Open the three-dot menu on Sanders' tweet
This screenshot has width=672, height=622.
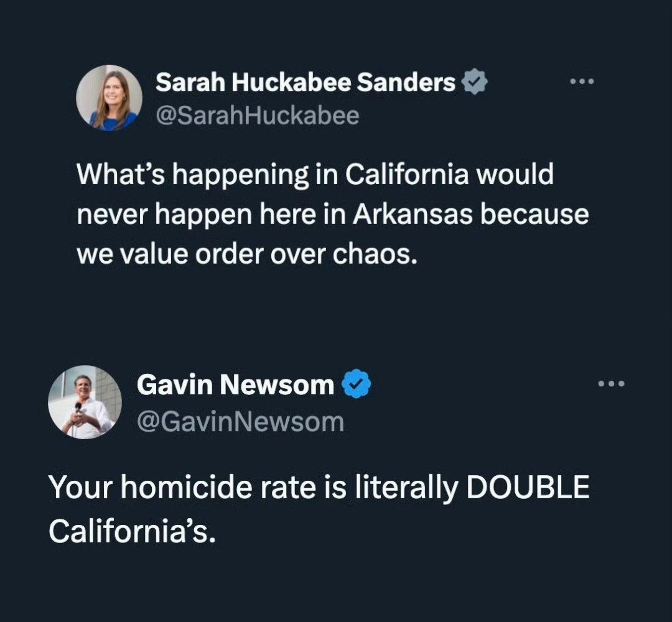click(x=582, y=81)
